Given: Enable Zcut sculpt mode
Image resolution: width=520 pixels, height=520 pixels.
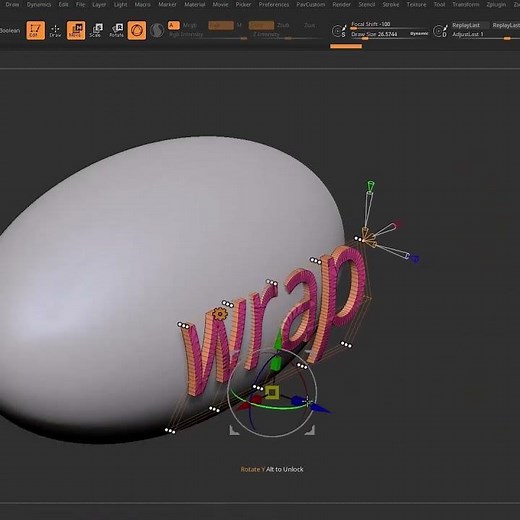Looking at the screenshot, I should 309,25.
